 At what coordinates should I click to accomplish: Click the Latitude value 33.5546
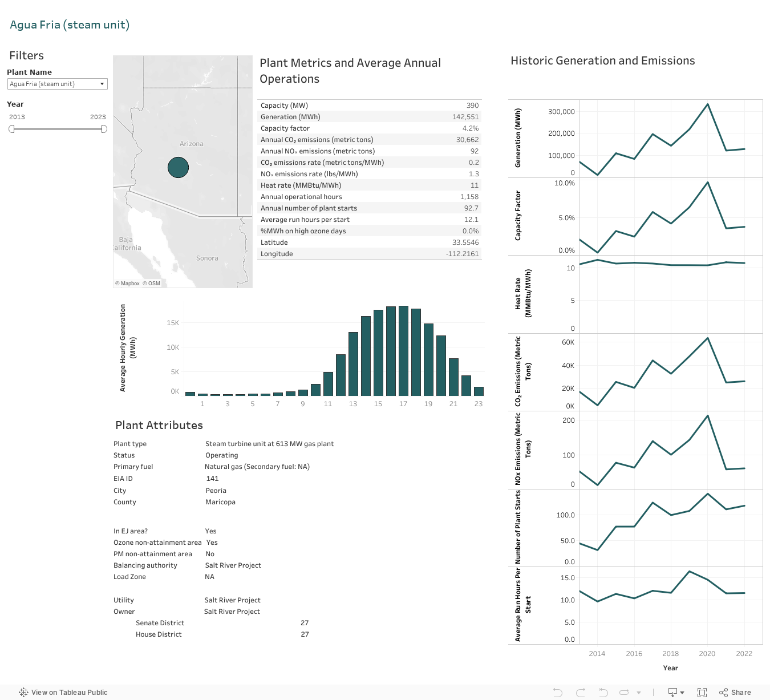pos(465,242)
